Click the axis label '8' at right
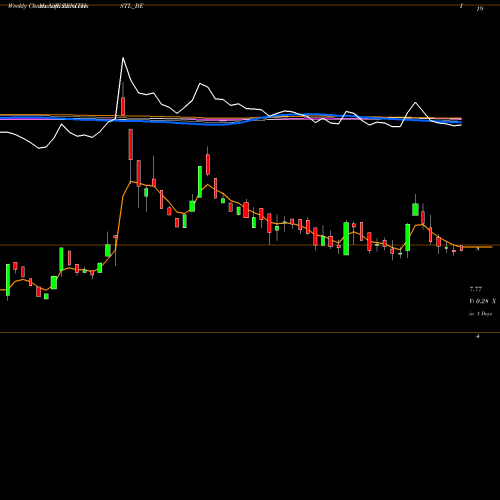Viewport: 500px width, 500px height. pyautogui.click(x=478, y=249)
